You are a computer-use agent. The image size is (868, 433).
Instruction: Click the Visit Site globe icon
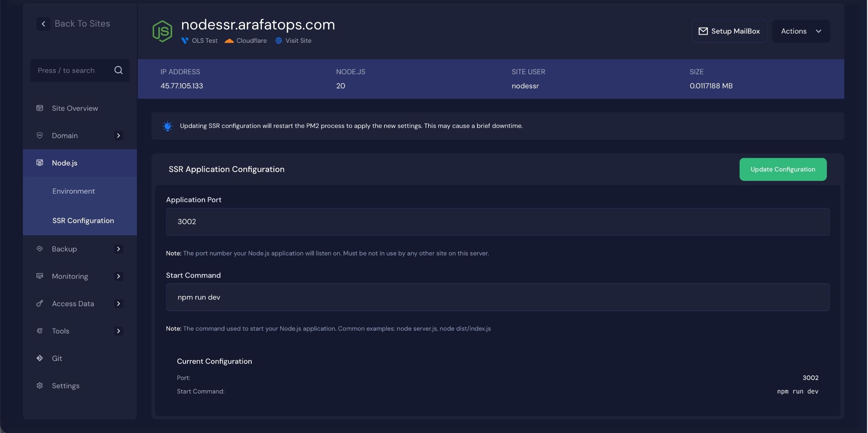[x=278, y=41]
